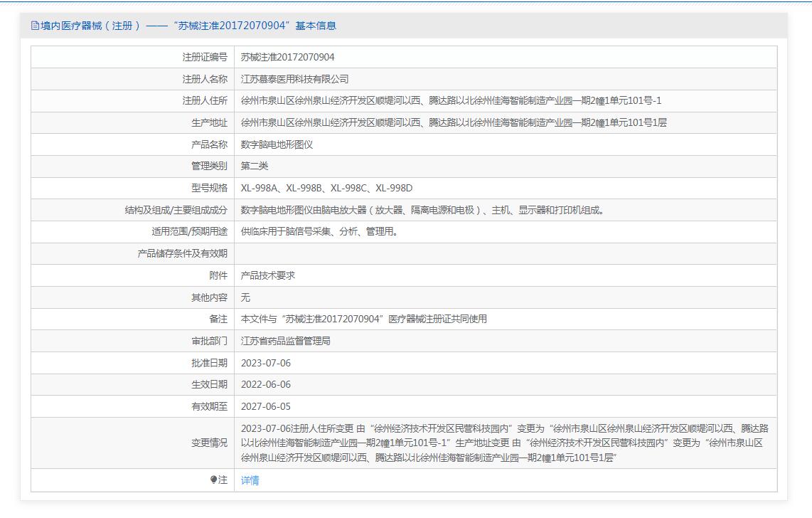The width and height of the screenshot is (812, 518).
Task: Click the 结构及组成 description text
Action: [x=422, y=210]
